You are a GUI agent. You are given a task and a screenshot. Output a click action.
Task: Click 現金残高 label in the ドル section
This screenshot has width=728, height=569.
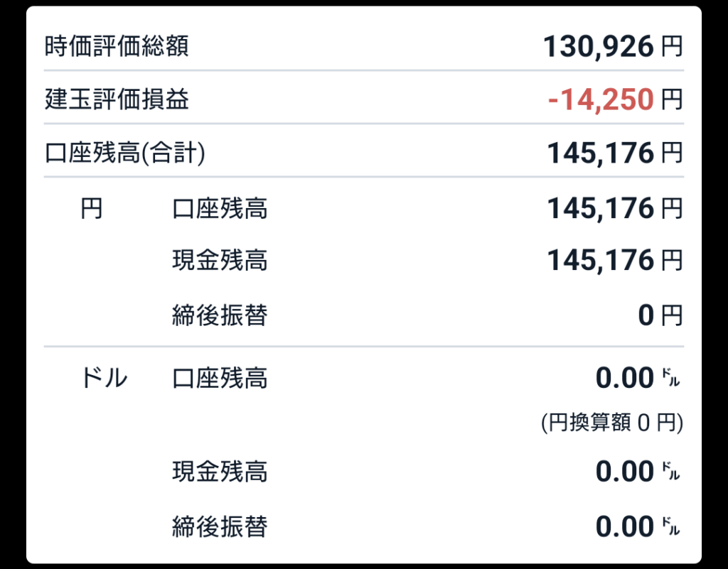point(220,472)
